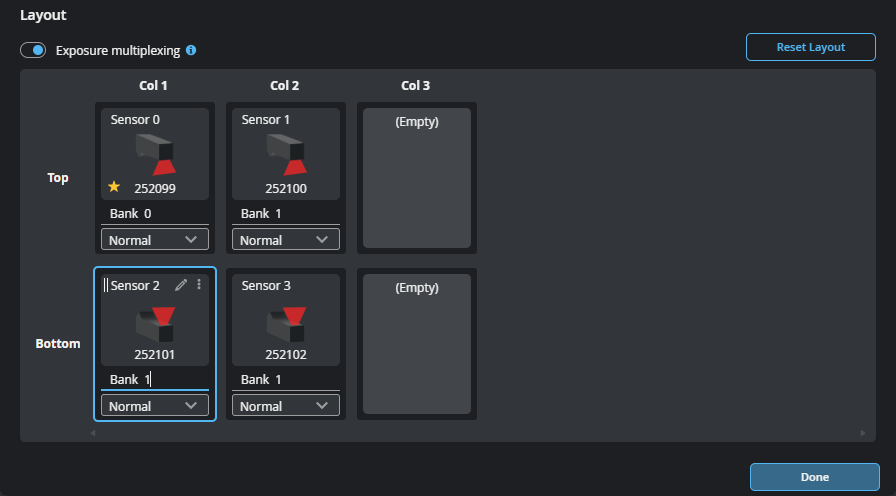Image resolution: width=896 pixels, height=496 pixels.
Task: Select the Sensor 3 camera image
Action: (286, 320)
